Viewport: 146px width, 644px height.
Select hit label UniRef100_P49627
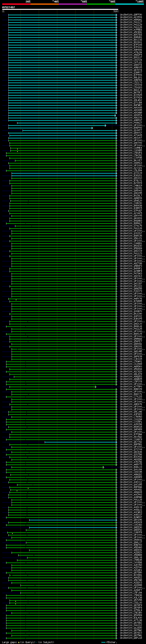pyautogui.click(x=131, y=123)
